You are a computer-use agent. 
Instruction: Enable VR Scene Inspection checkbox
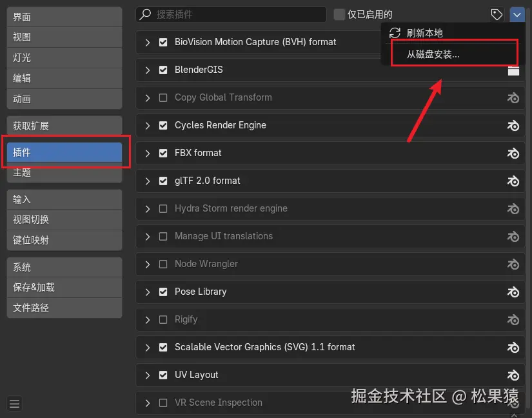[x=163, y=403]
